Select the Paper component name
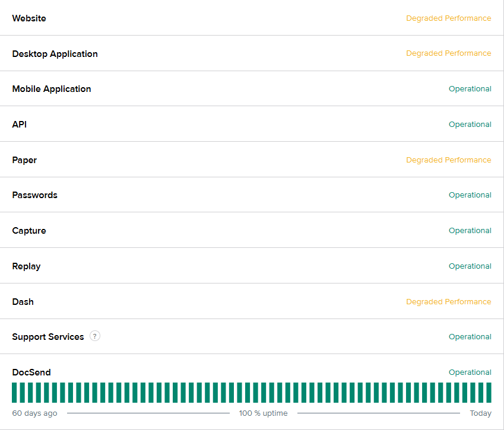 (24, 160)
